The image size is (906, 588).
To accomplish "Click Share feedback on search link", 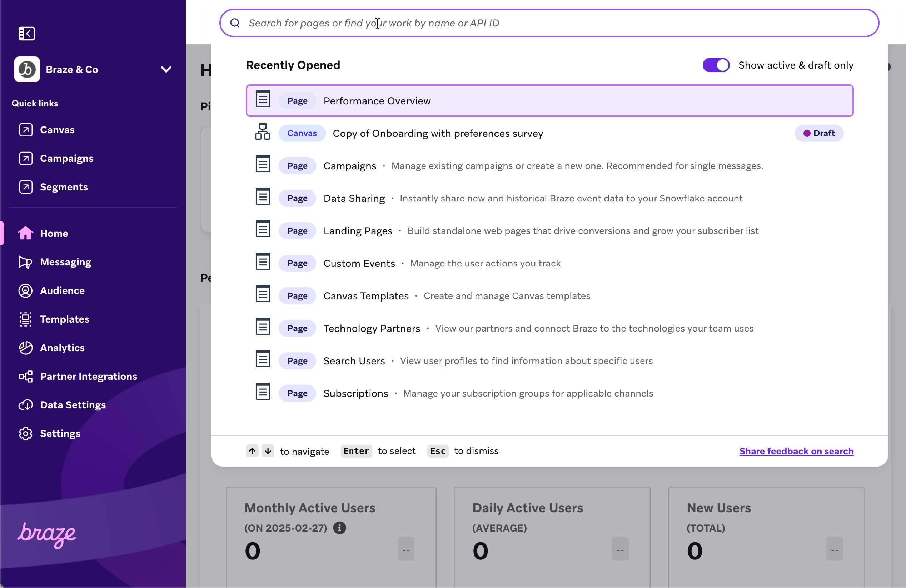I will [x=796, y=451].
